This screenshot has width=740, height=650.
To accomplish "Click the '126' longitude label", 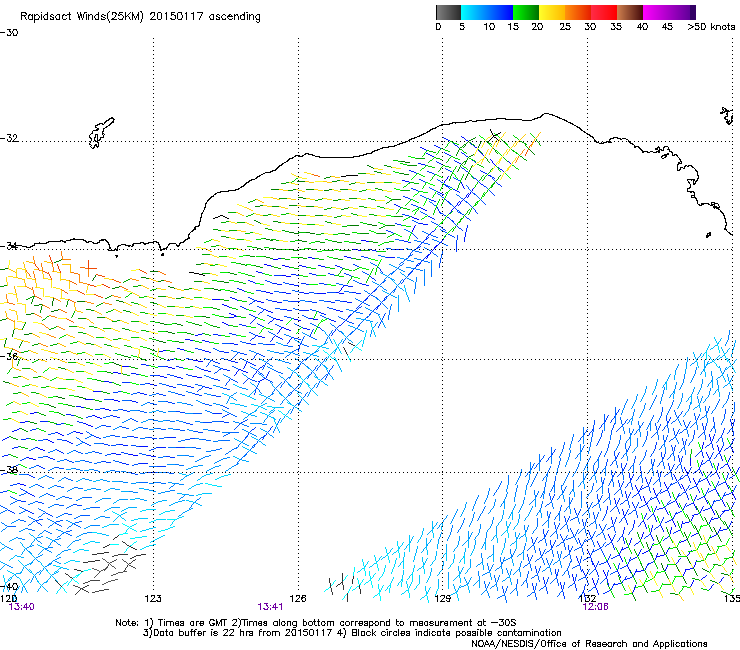I will coord(298,599).
